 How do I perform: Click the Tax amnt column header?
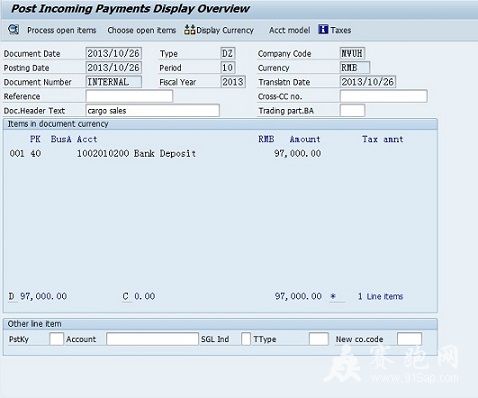tap(383, 139)
